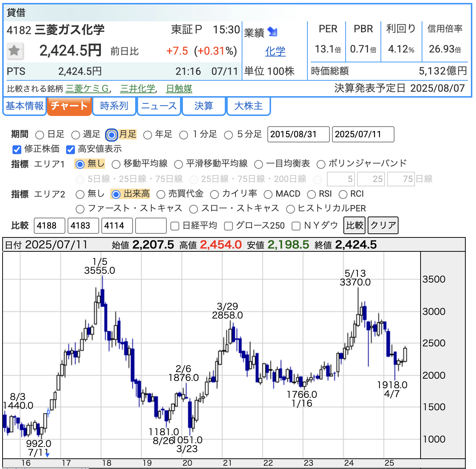Click the 3555.0 high label on chart
Screen dimensions: 476x469
(100, 270)
